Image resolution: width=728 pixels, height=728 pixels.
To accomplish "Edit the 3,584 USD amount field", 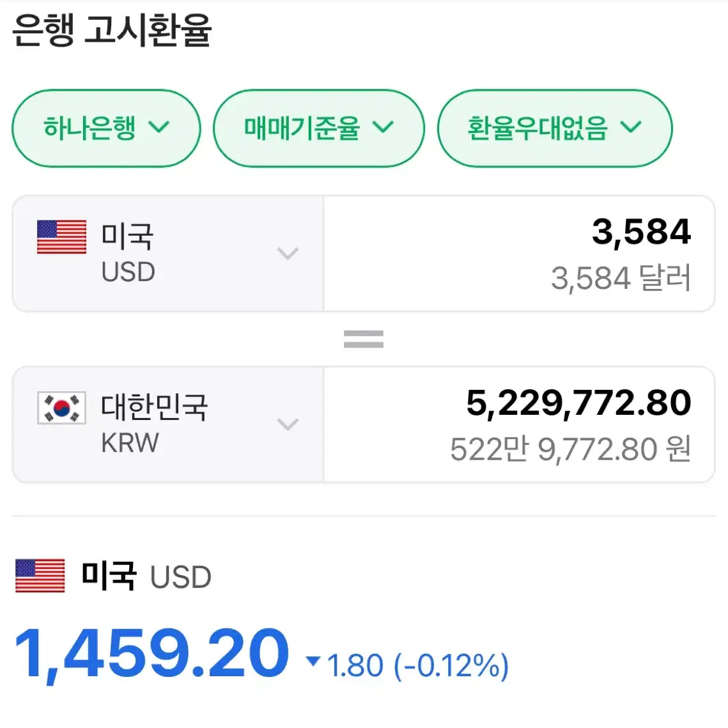I will [519, 254].
